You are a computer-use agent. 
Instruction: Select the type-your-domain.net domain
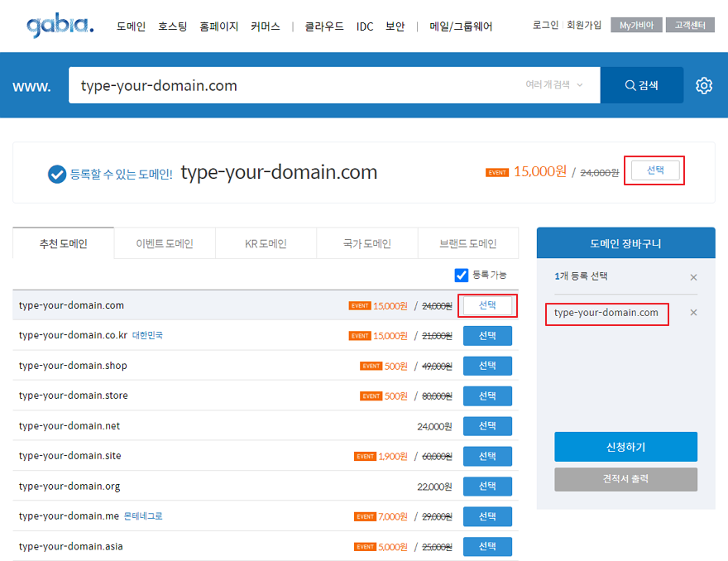pos(487,426)
